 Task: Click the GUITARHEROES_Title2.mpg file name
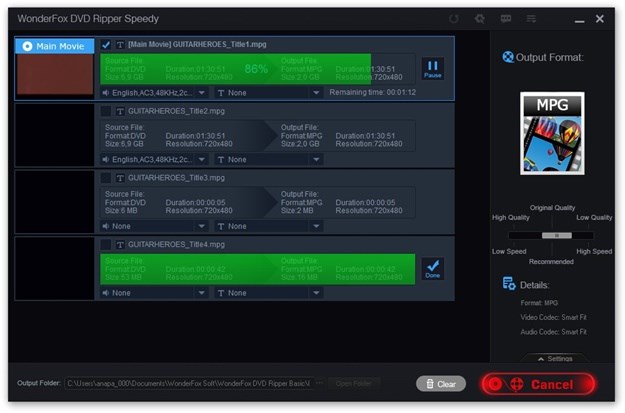[176, 111]
